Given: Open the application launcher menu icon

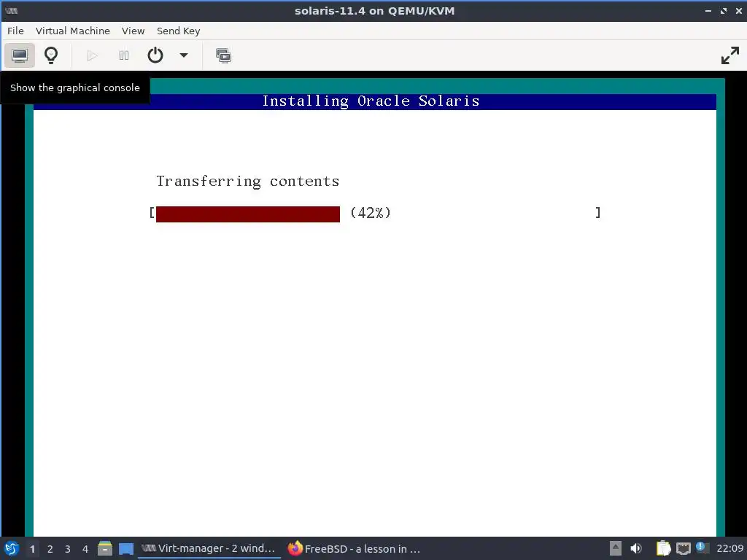Looking at the screenshot, I should point(12,548).
